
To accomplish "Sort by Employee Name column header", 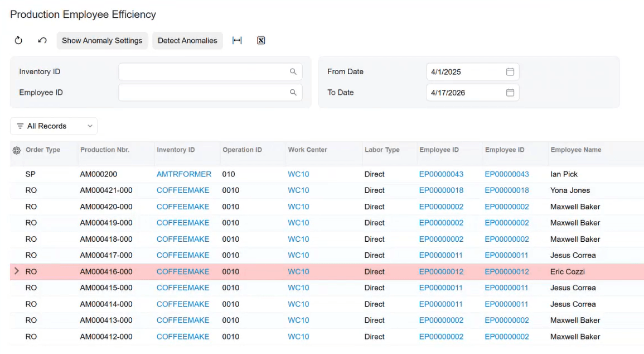I will click(576, 150).
